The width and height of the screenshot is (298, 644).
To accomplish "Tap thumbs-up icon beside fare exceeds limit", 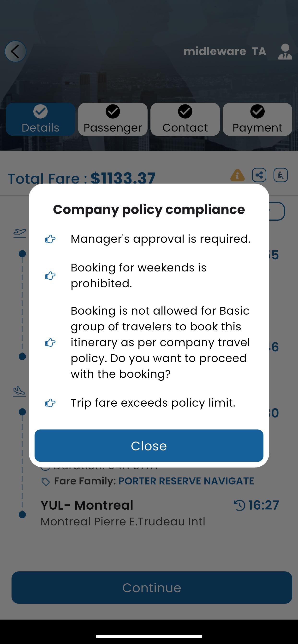I will (x=50, y=403).
